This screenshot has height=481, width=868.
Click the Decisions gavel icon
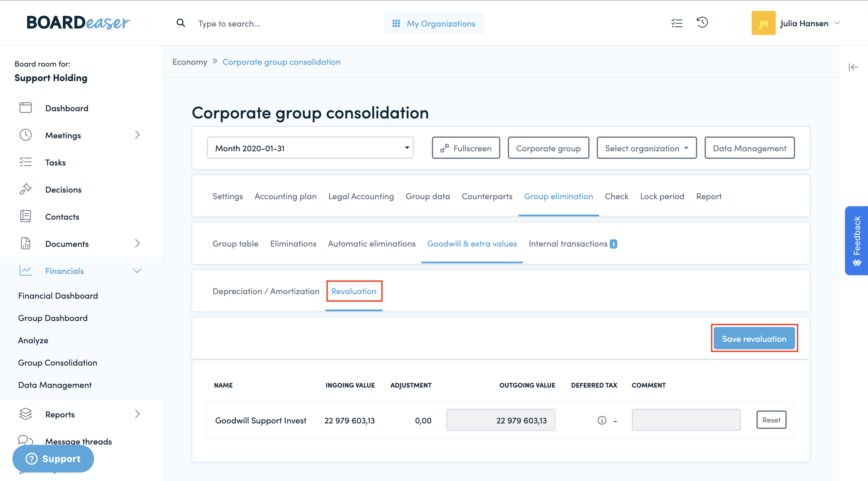coord(26,189)
